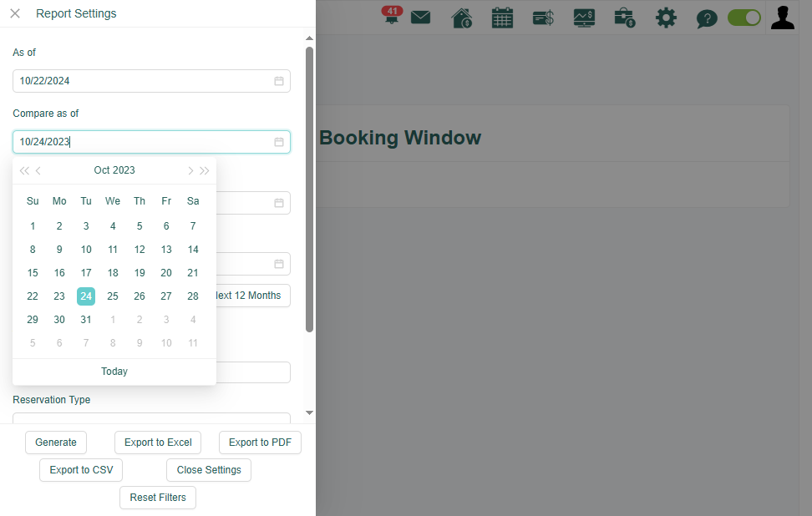Click the As of date field
Image resolution: width=812 pixels, height=516 pixels.
[151, 81]
